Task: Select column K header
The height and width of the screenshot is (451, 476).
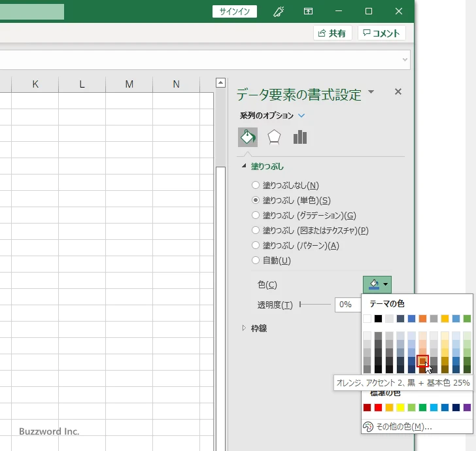Action: tap(35, 84)
